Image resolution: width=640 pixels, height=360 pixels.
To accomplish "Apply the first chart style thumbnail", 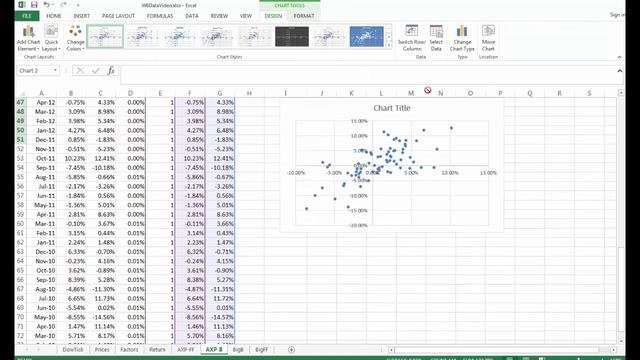I will (x=105, y=36).
